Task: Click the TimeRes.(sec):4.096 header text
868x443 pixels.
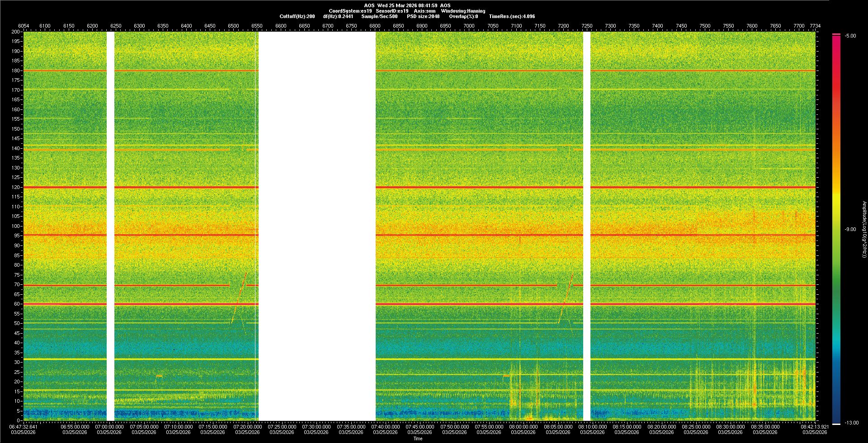Action: pos(512,16)
